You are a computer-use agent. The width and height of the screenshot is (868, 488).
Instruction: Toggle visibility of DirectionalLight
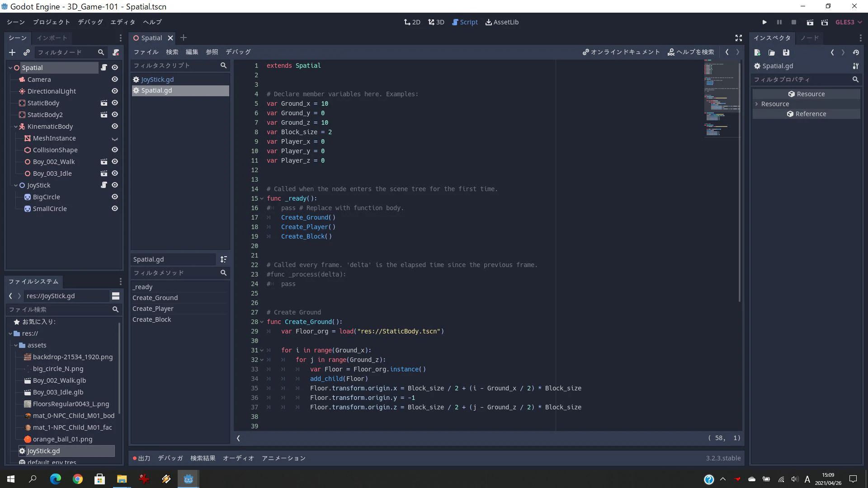tap(115, 91)
